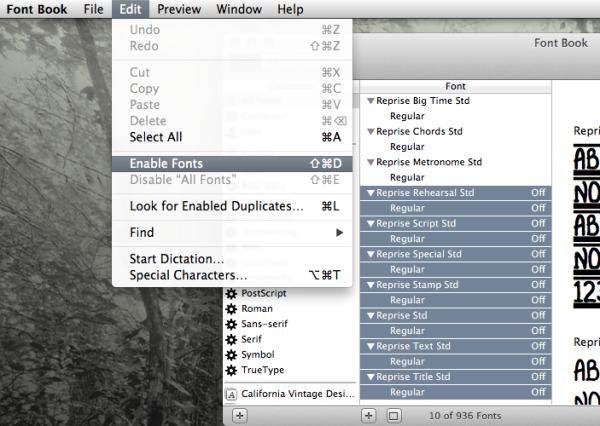The image size is (600, 426).
Task: Click the Serif collection gear icon
Action: point(231,339)
